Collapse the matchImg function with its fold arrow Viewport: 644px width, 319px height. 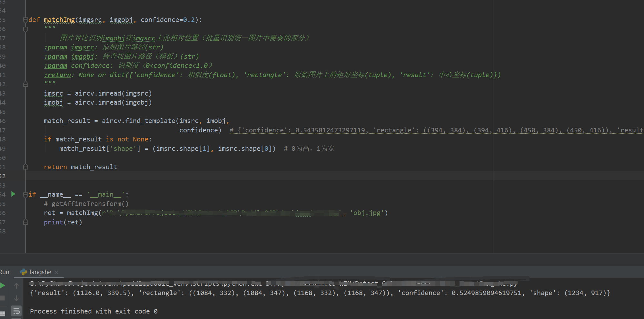pyautogui.click(x=25, y=20)
